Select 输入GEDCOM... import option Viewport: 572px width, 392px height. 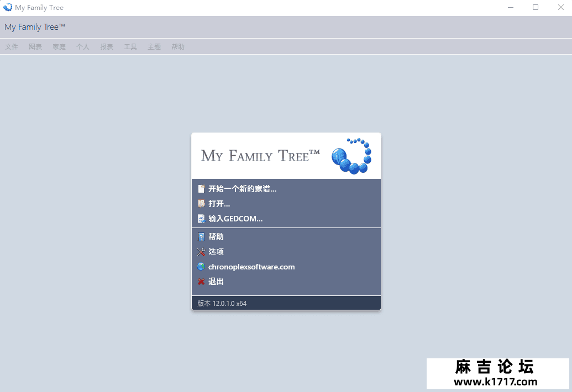click(x=235, y=219)
